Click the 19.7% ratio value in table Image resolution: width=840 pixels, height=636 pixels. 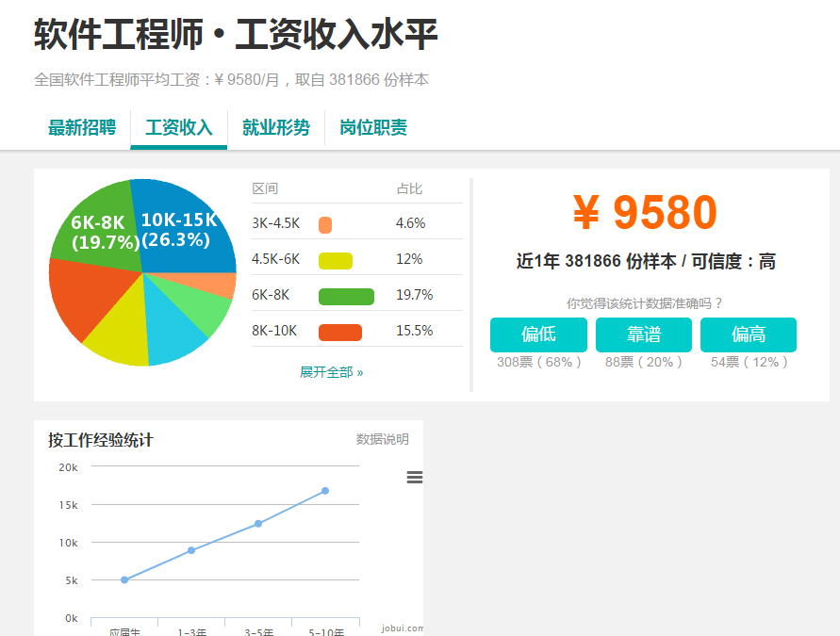click(x=414, y=295)
